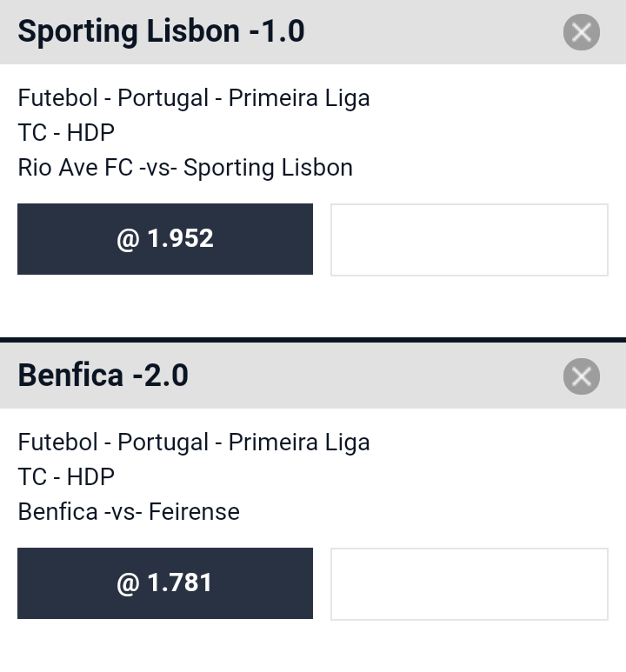Click Benfica in the Benfica-Feirense matchup
Screen dimensions: 626x672
(58, 511)
